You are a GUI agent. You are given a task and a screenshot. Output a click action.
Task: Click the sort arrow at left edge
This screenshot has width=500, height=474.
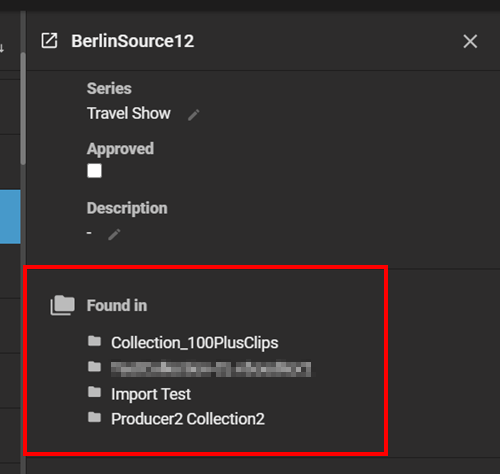tap(2, 48)
